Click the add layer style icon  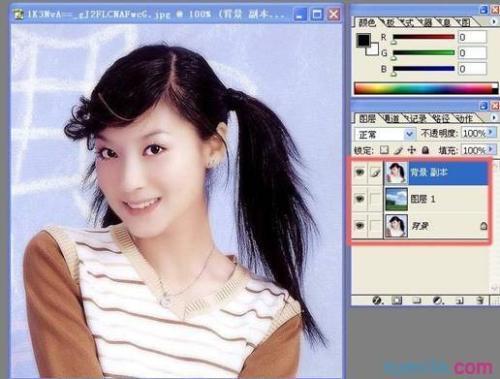tap(377, 300)
